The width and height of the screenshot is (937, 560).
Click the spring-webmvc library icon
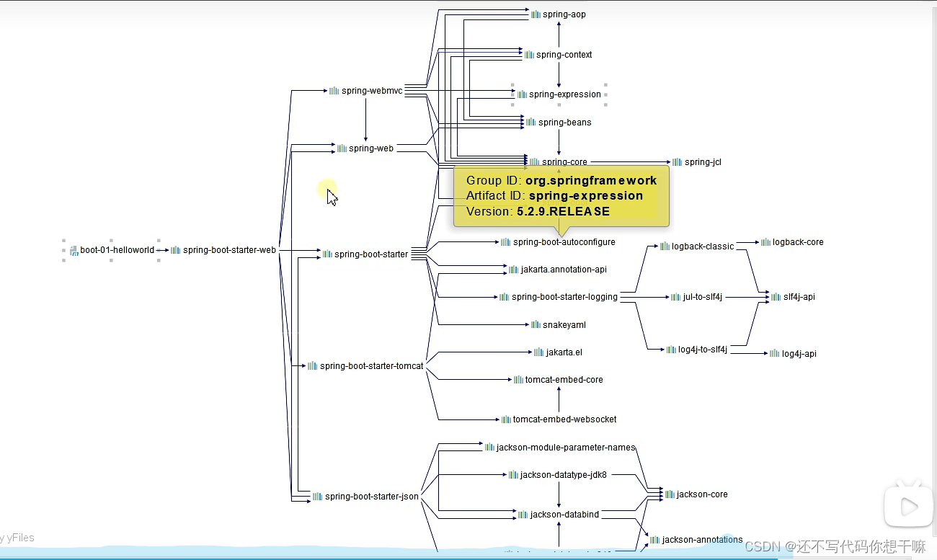[x=334, y=91]
